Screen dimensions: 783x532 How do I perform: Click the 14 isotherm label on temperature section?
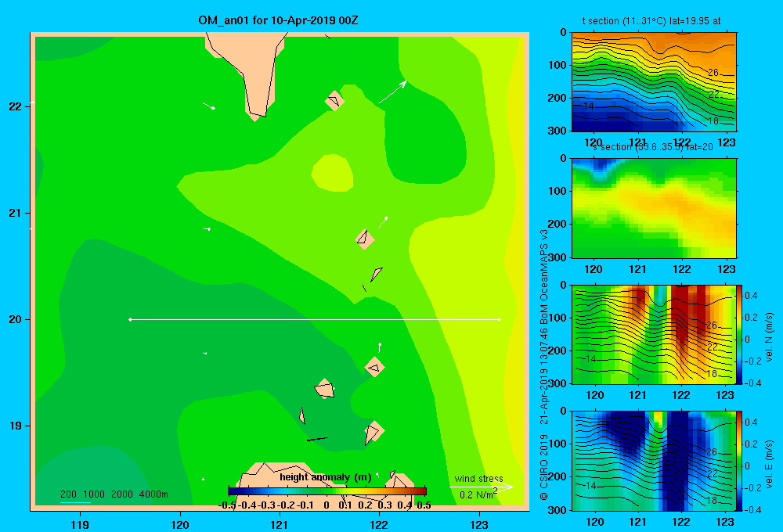pos(588,106)
